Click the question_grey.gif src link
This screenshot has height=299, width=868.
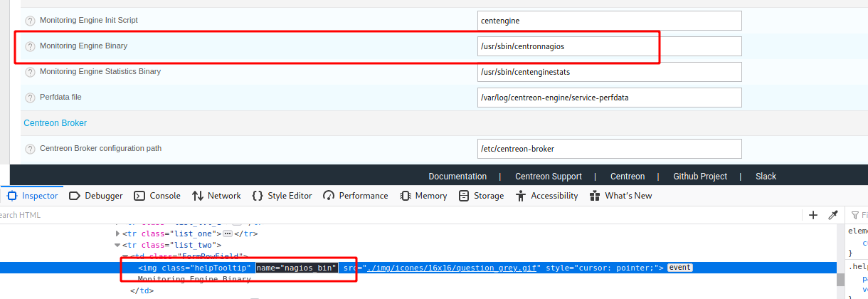[x=452, y=268]
